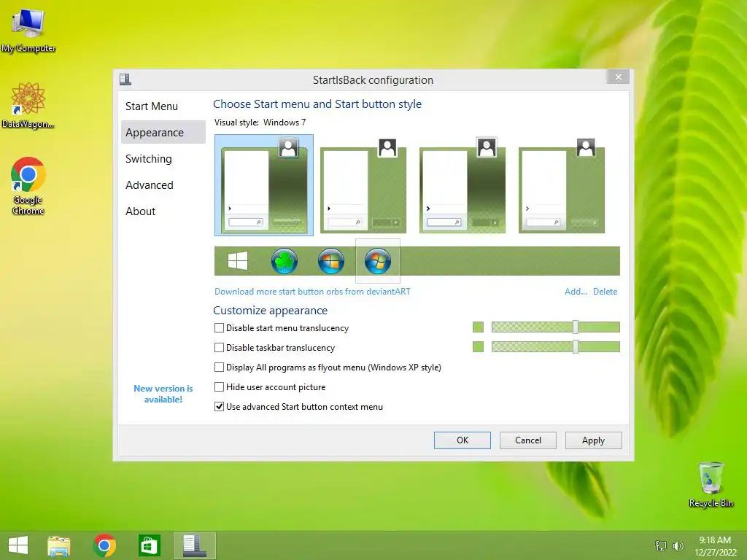Screen dimensions: 747x560
Task: Choose the green clover start button orb
Action: point(285,261)
